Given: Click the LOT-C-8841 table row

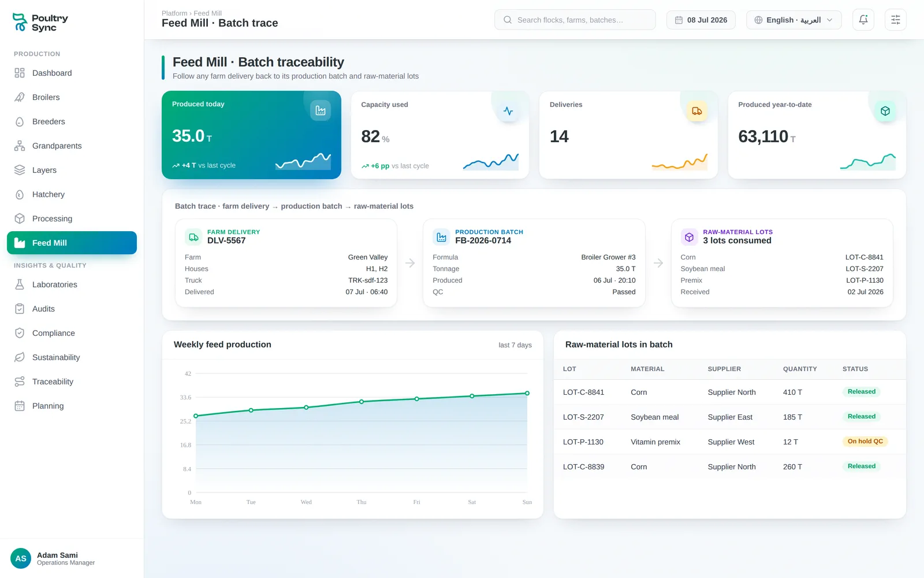Looking at the screenshot, I should 729,392.
